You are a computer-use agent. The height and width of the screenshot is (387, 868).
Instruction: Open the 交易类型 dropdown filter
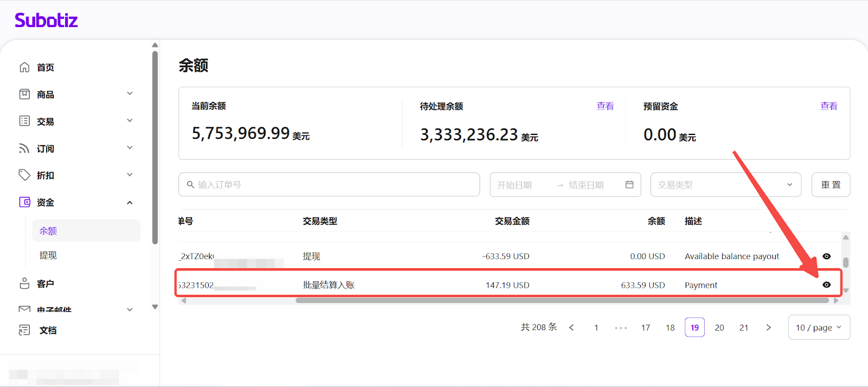coord(725,185)
